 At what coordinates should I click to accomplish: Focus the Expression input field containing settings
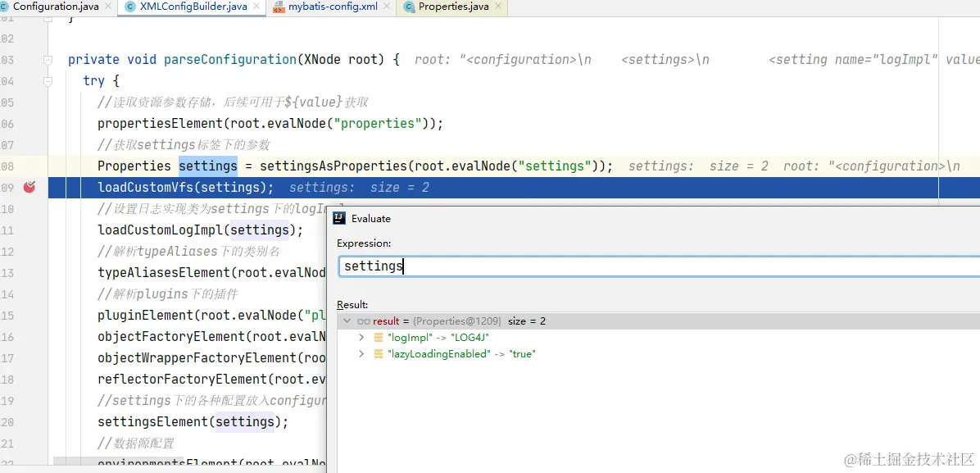pos(660,266)
